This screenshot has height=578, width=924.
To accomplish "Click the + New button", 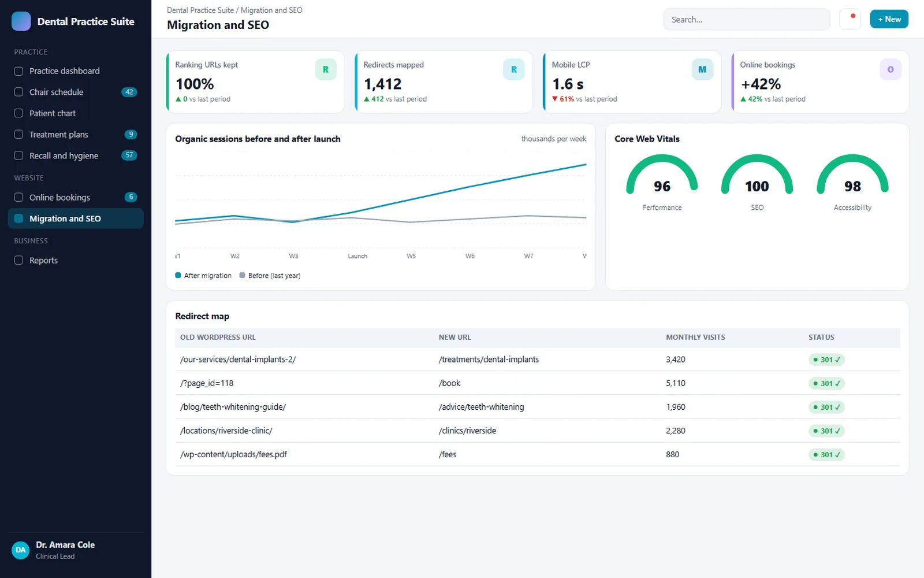I will [x=889, y=19].
